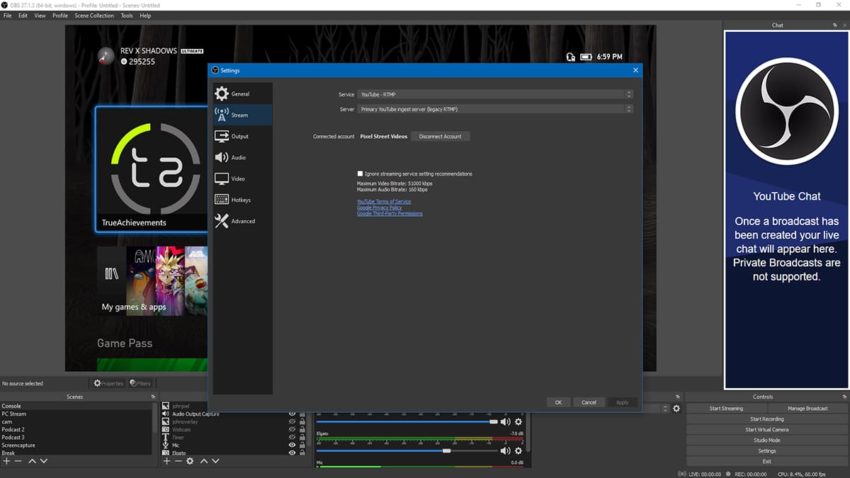This screenshot has height=478, width=850.
Task: Open Advanced settings tab
Action: [243, 221]
